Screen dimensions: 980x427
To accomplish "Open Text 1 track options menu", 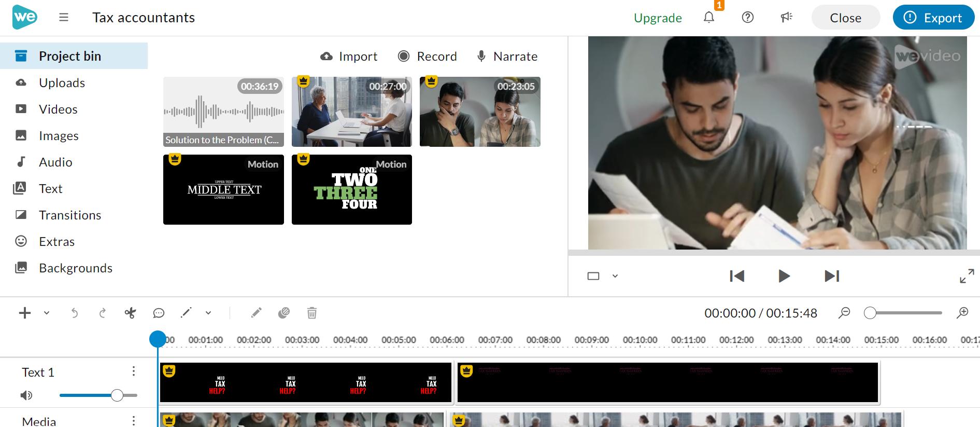I will [x=134, y=371].
